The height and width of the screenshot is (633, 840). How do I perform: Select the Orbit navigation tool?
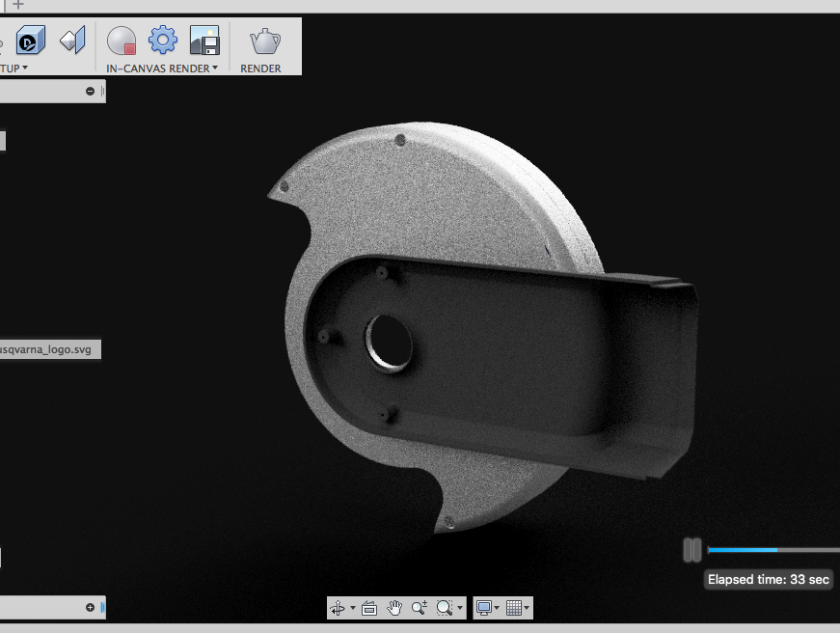(x=339, y=608)
